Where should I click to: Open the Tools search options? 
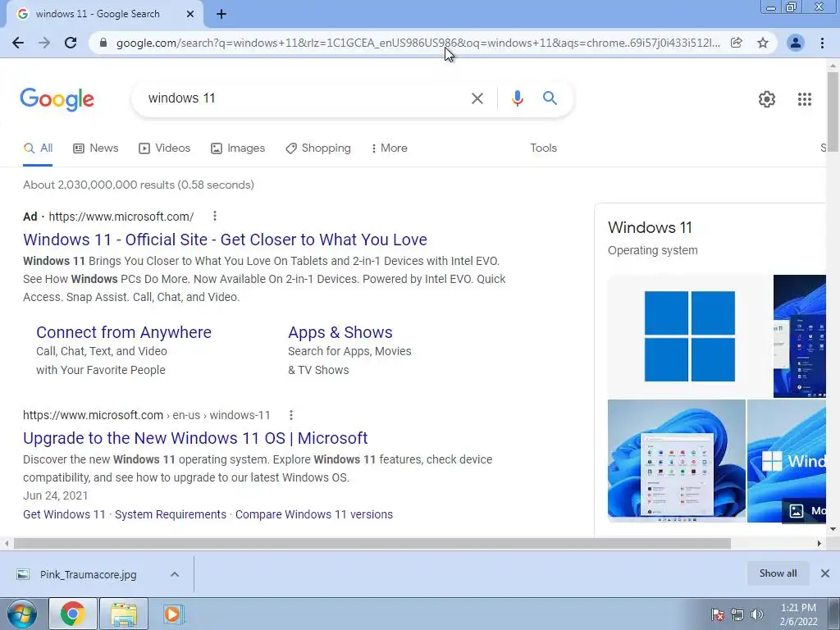coord(543,148)
